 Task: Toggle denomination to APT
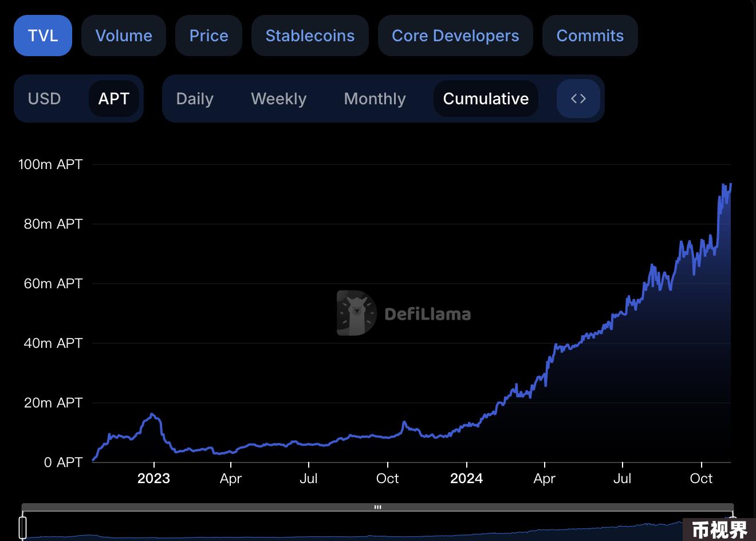[114, 99]
